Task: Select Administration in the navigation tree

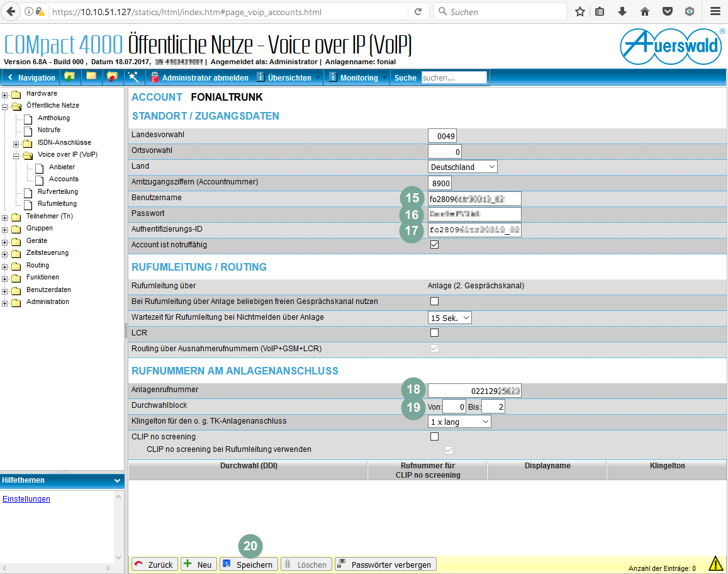Action: (x=47, y=302)
